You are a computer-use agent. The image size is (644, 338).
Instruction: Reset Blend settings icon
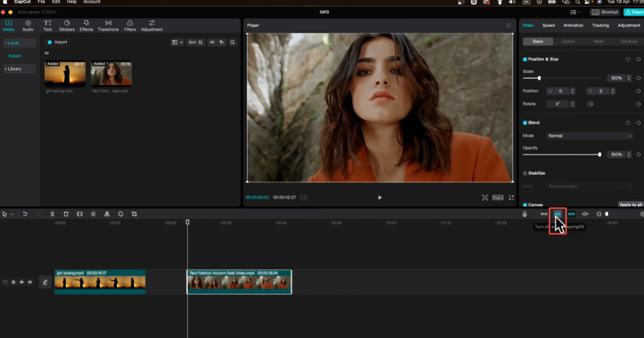[628, 123]
